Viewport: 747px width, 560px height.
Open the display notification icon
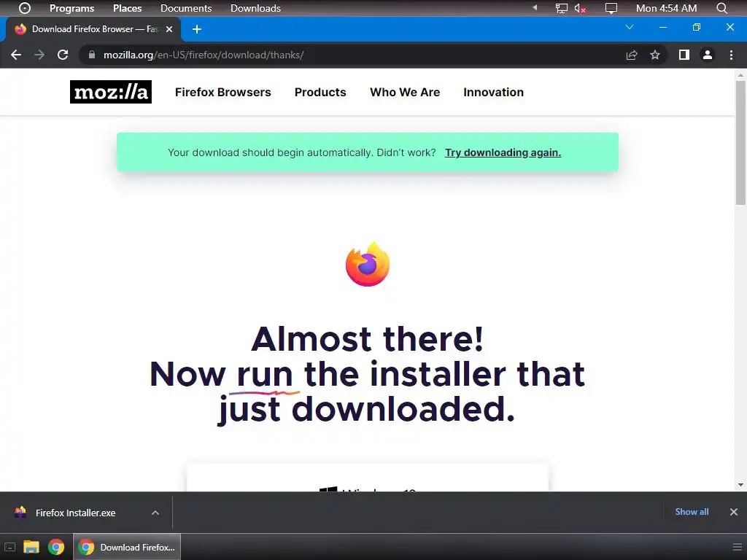coord(611,8)
